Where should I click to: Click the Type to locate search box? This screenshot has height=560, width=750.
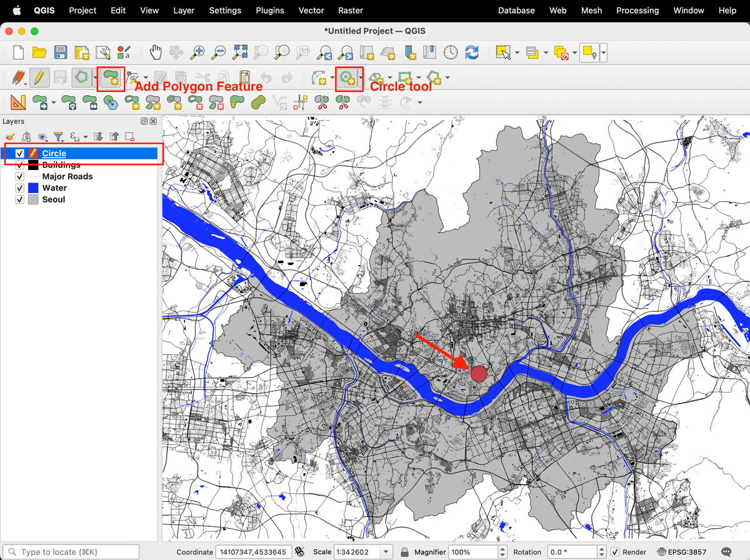pos(71,552)
